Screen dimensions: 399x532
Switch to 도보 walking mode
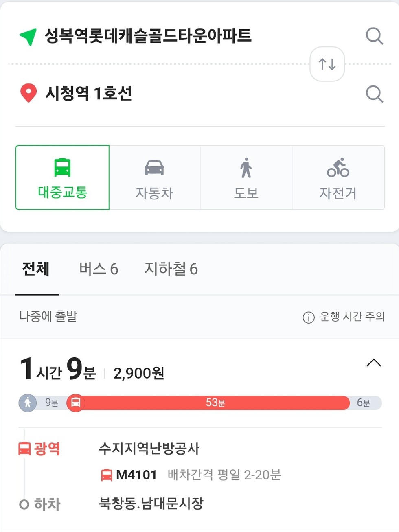(246, 177)
